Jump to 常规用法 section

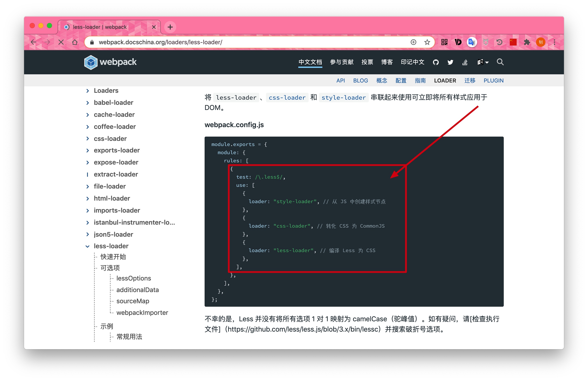tap(129, 337)
